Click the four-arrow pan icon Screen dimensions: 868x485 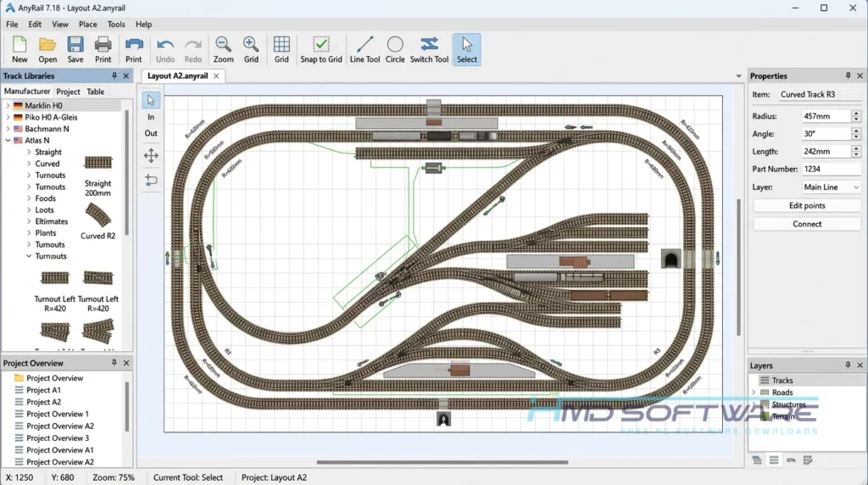[151, 155]
